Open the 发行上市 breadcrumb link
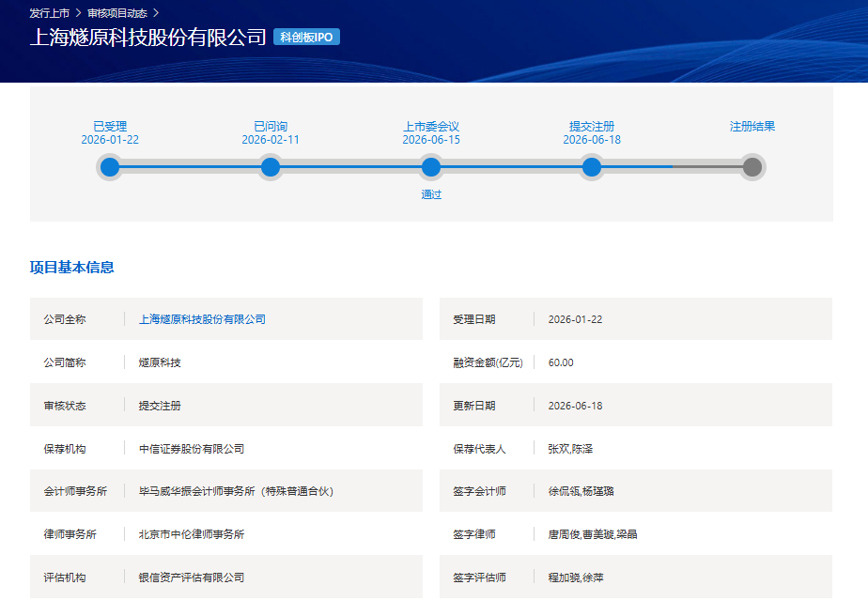The image size is (868, 616). click(x=49, y=13)
